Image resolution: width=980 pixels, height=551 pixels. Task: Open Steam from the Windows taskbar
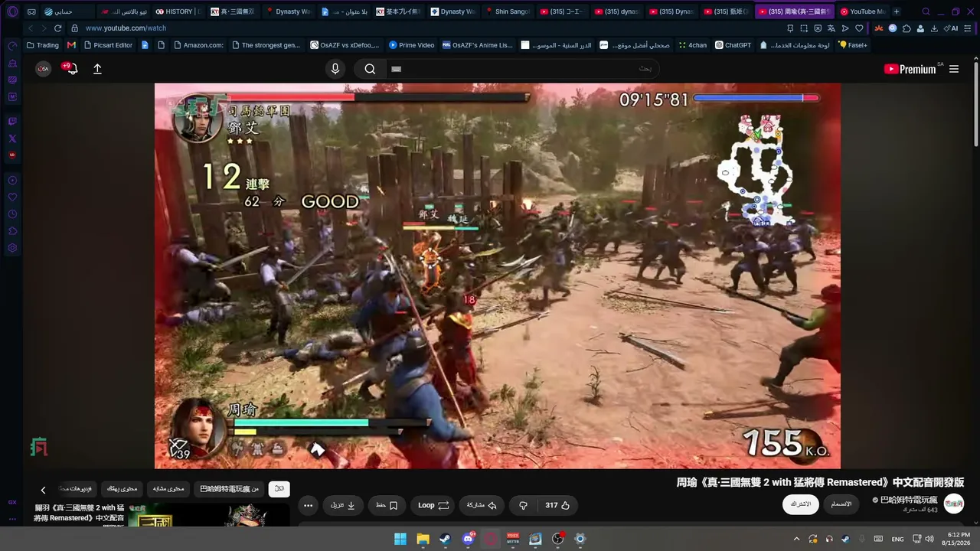point(445,539)
